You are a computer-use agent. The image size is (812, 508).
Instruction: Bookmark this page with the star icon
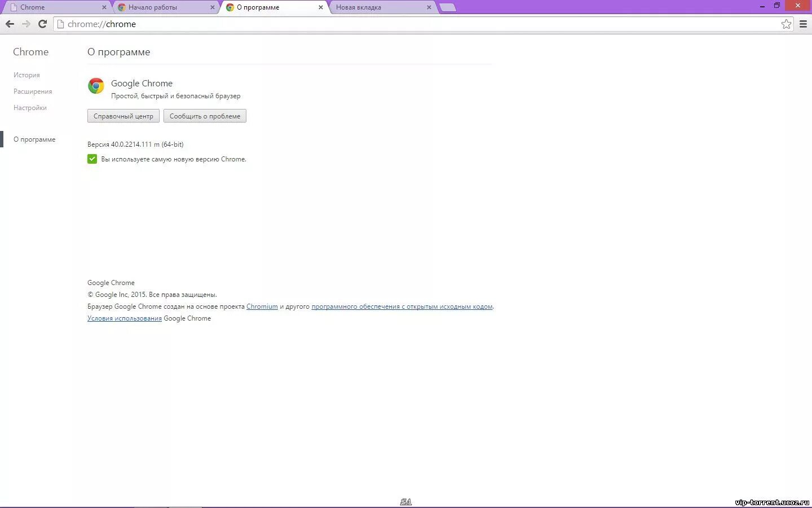click(786, 24)
